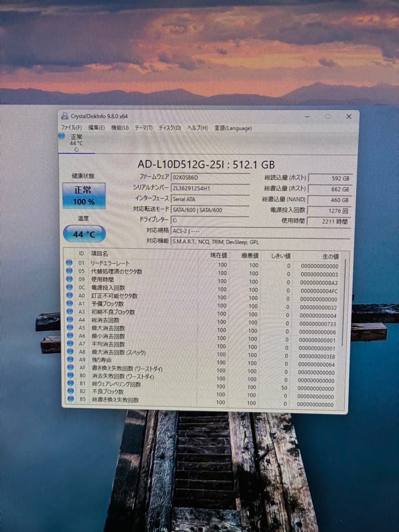Click the CrystalDiskInfo title bar icon
Image resolution: width=399 pixels, height=532 pixels.
tap(65, 116)
